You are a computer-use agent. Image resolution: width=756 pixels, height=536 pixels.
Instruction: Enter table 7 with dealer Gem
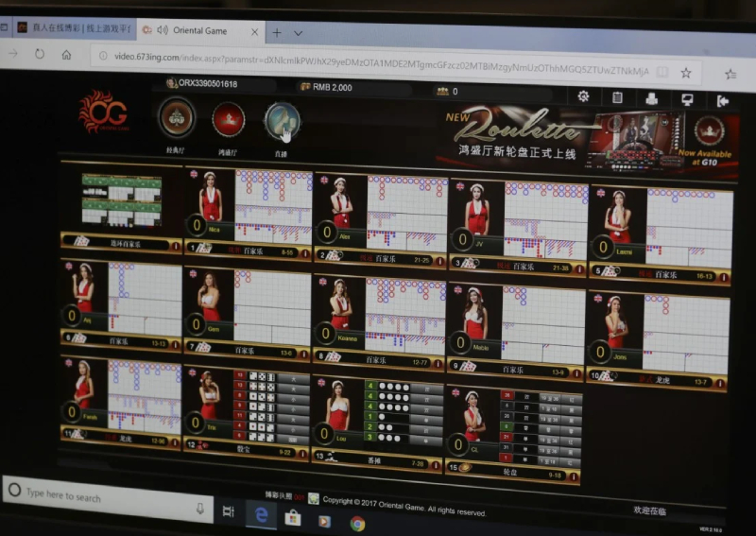pos(247,315)
